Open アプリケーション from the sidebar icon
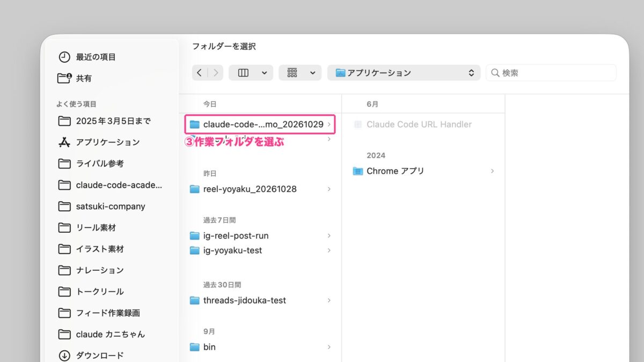644x362 pixels. [64, 142]
